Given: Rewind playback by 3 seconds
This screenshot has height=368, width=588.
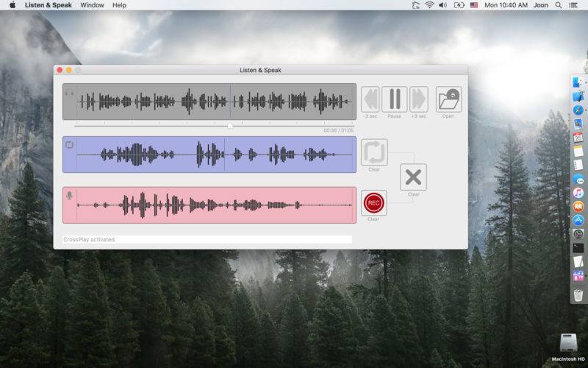Looking at the screenshot, I should (370, 99).
